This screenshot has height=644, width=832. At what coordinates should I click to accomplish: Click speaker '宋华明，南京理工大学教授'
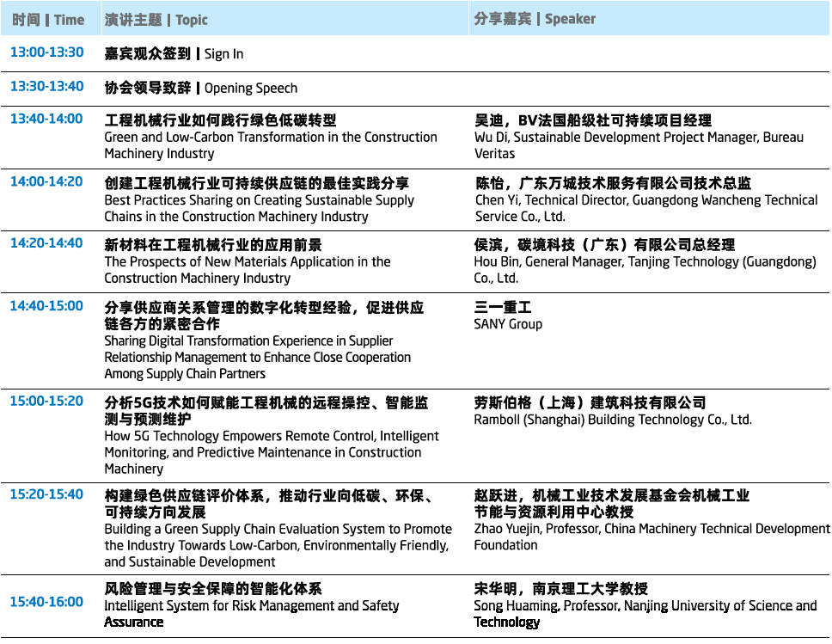561,589
